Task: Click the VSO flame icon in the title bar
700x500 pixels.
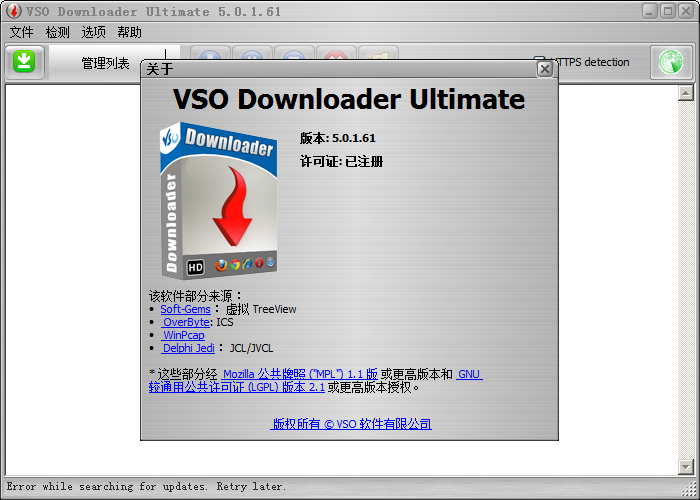Action: point(13,11)
